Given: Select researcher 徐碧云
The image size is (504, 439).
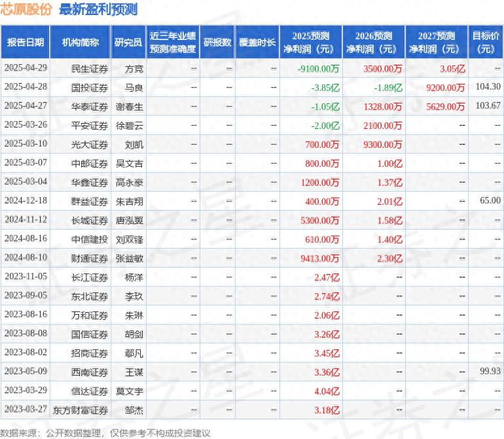Looking at the screenshot, I should (x=130, y=126).
